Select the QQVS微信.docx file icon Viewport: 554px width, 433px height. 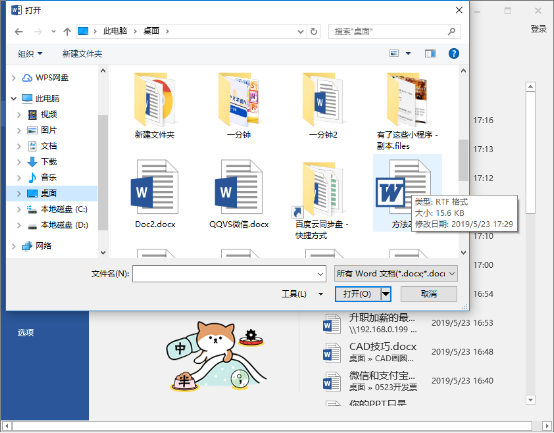[239, 187]
